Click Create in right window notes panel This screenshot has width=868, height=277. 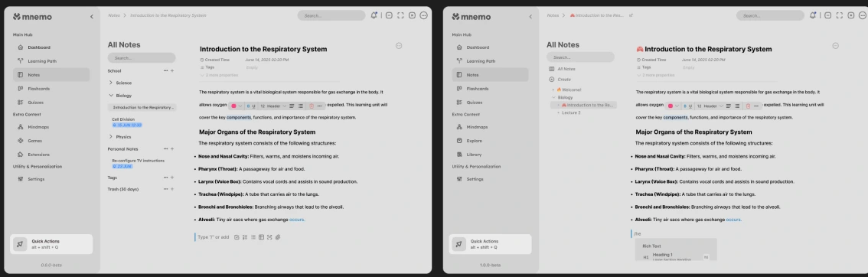pos(560,80)
